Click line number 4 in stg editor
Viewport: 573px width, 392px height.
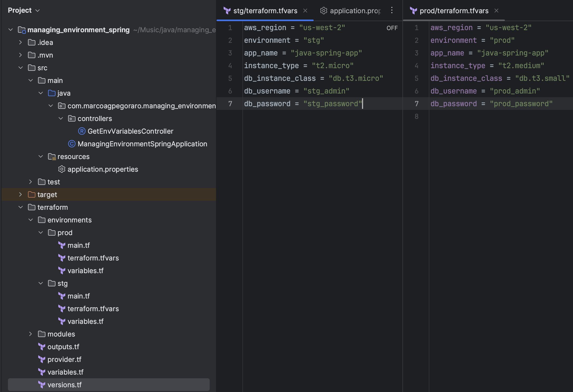230,66
